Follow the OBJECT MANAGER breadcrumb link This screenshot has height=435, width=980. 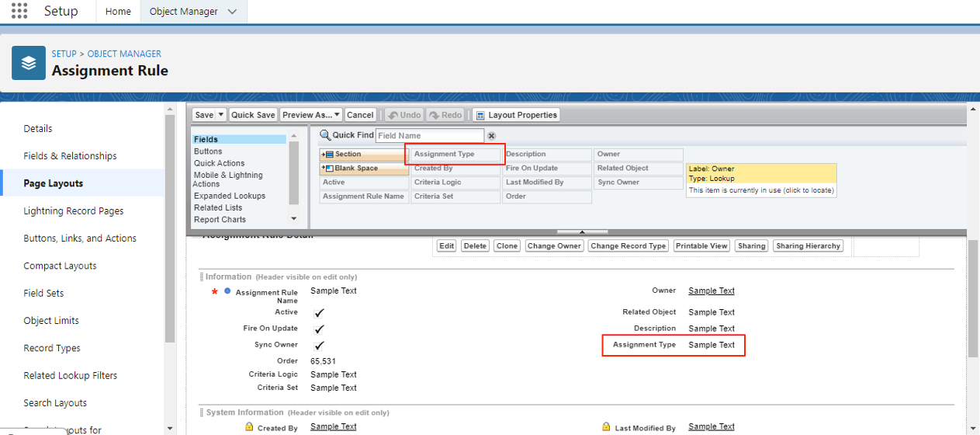(124, 54)
